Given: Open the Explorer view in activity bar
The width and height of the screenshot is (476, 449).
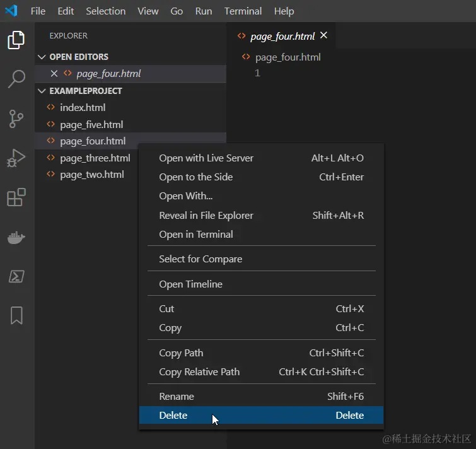Looking at the screenshot, I should (16, 40).
